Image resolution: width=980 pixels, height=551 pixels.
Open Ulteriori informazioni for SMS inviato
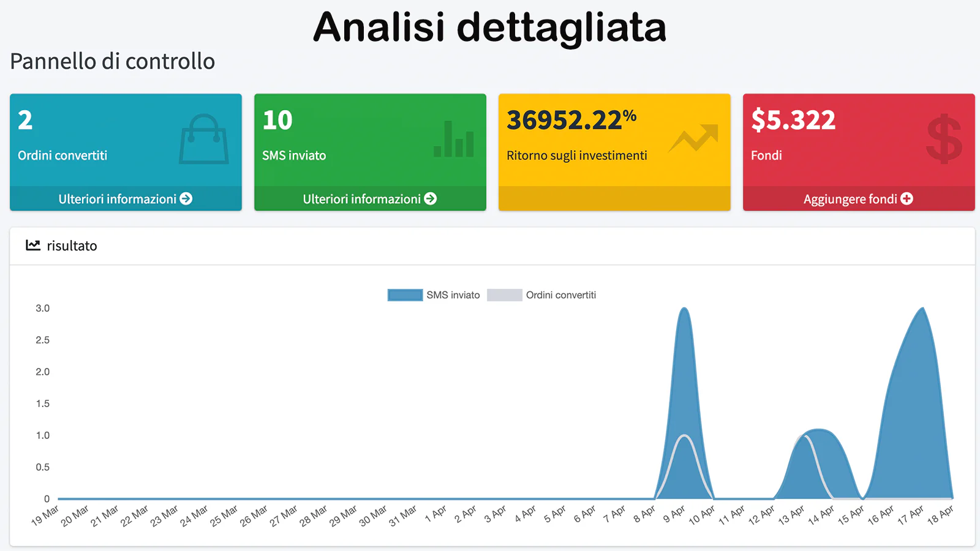(370, 199)
